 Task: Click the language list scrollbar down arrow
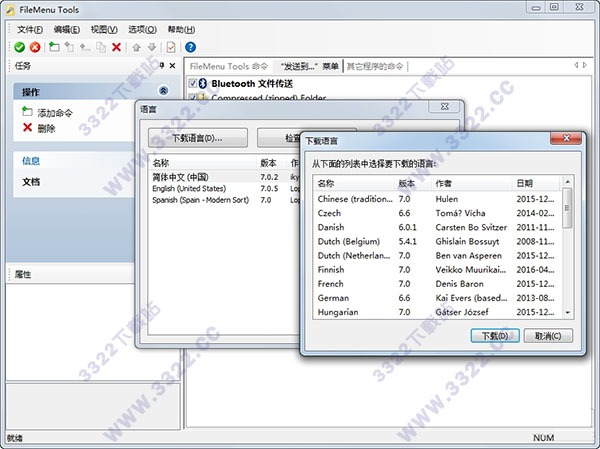[x=567, y=313]
